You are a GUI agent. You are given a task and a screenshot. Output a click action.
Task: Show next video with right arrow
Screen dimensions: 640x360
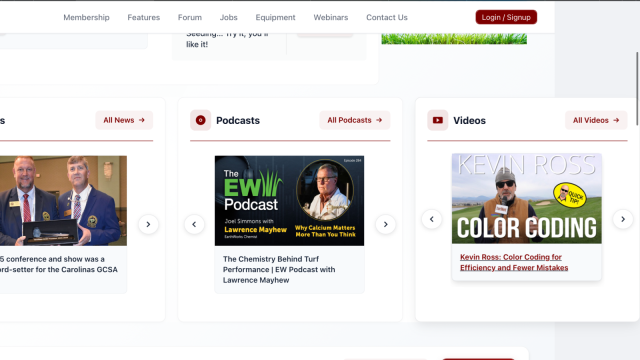[623, 219]
